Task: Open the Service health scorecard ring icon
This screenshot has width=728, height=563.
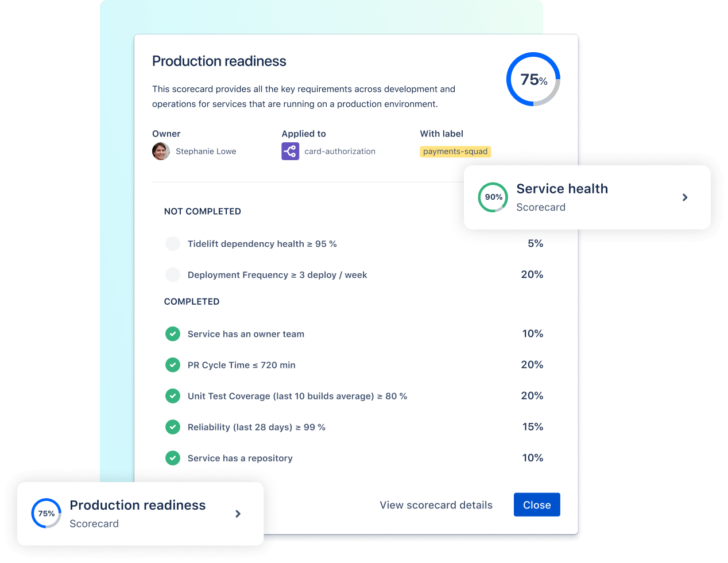Action: tap(493, 197)
